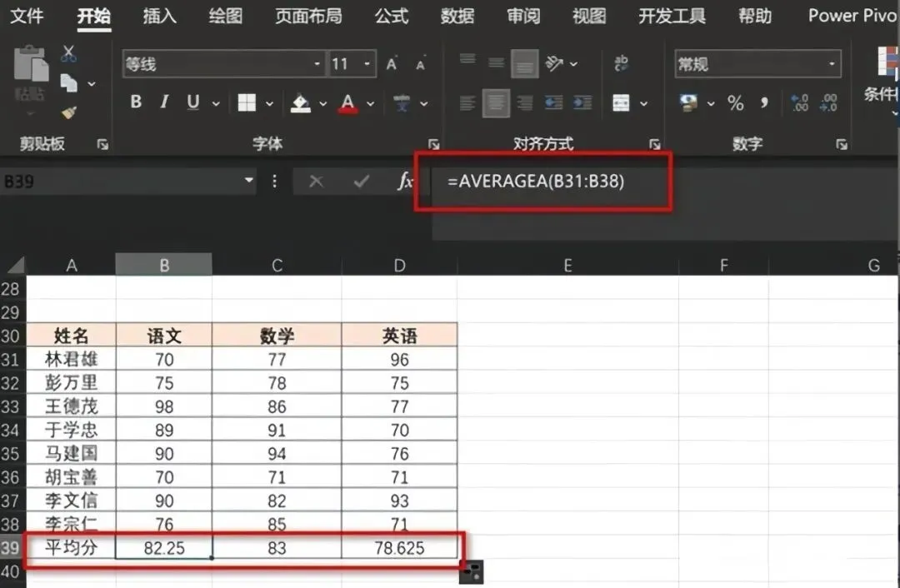Open the 文件 menu

pyautogui.click(x=27, y=16)
